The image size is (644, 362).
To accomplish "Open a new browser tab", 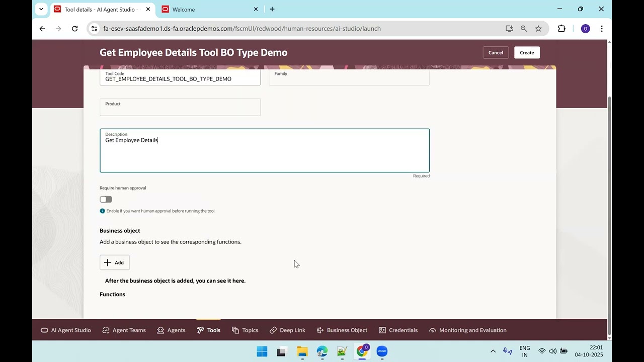I will point(272,9).
